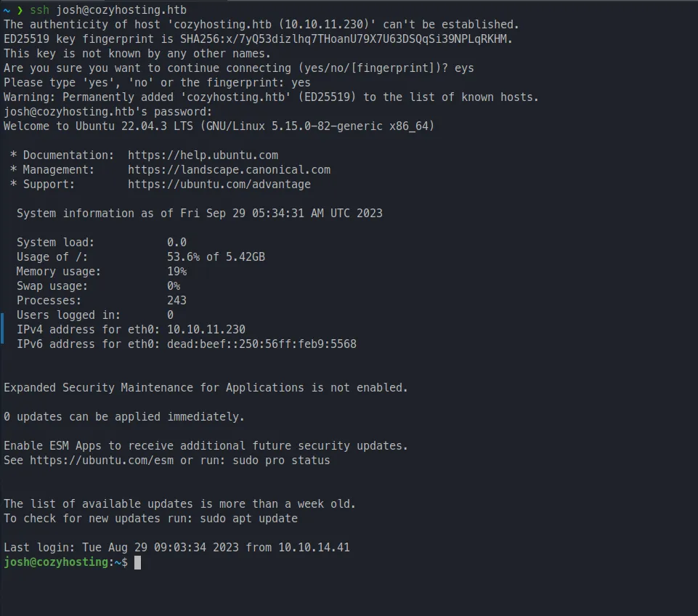Click the green josh@cozyhosting prompt text
Viewport: 698px width, 616px height.
(x=55, y=563)
